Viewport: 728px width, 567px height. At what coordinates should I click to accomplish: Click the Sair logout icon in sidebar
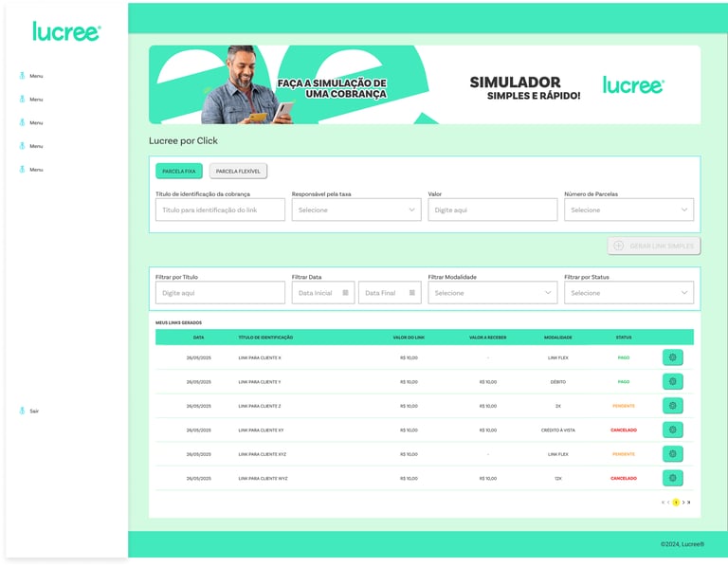[x=22, y=411]
